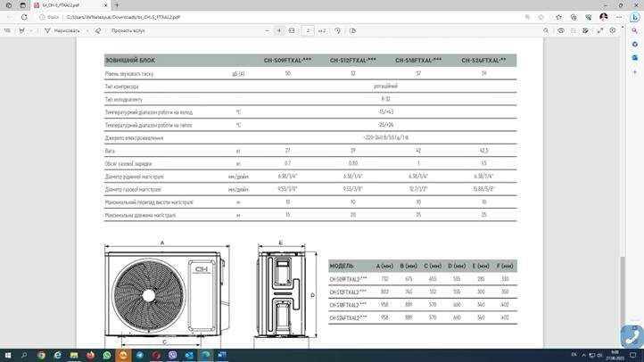Open Firefox from the taskbar
Screen dimensions: 644x362
90,356
